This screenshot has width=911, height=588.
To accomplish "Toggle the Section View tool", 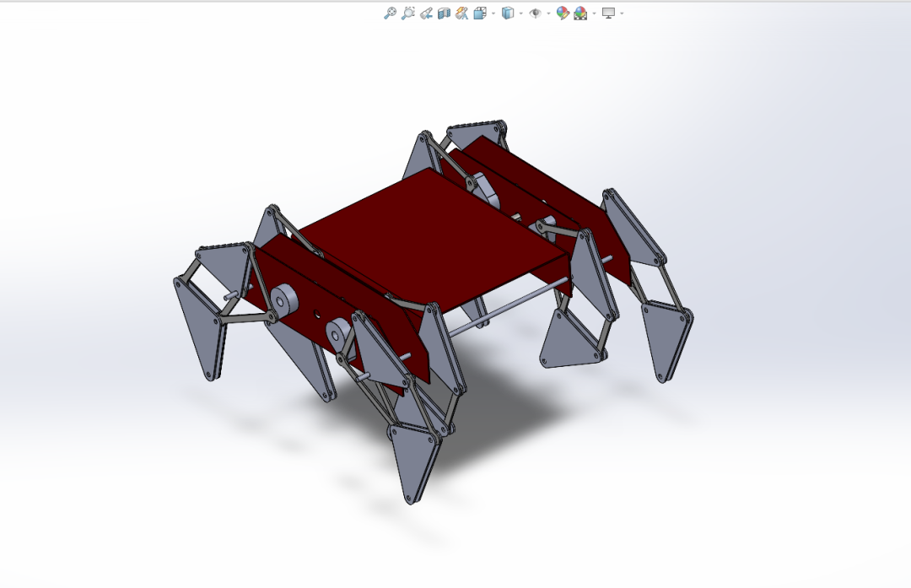I will pos(444,13).
